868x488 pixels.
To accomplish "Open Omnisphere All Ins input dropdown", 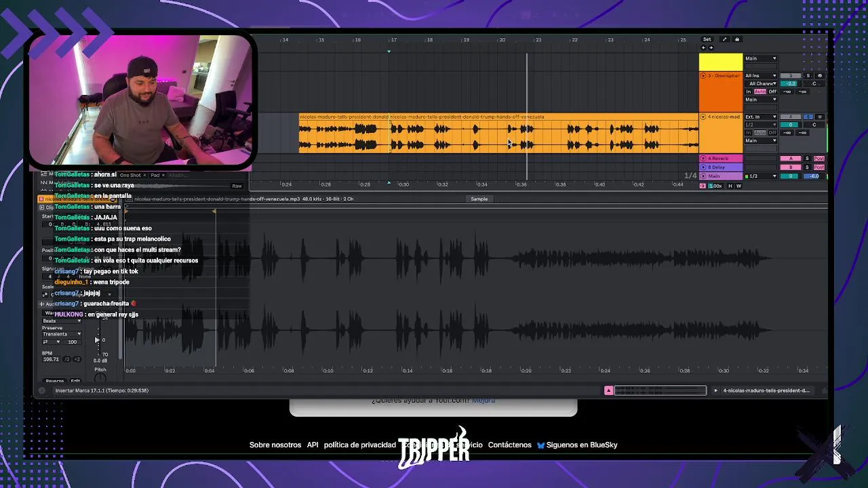I will tap(761, 76).
